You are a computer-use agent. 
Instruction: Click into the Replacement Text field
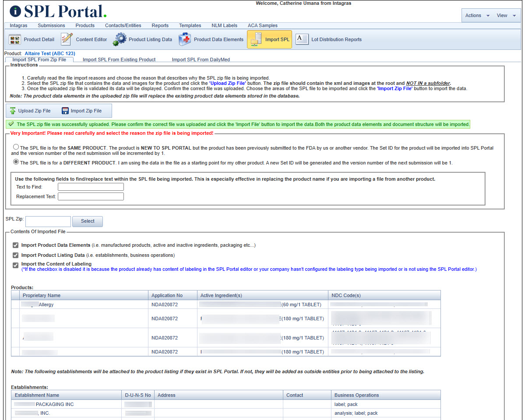[91, 196]
